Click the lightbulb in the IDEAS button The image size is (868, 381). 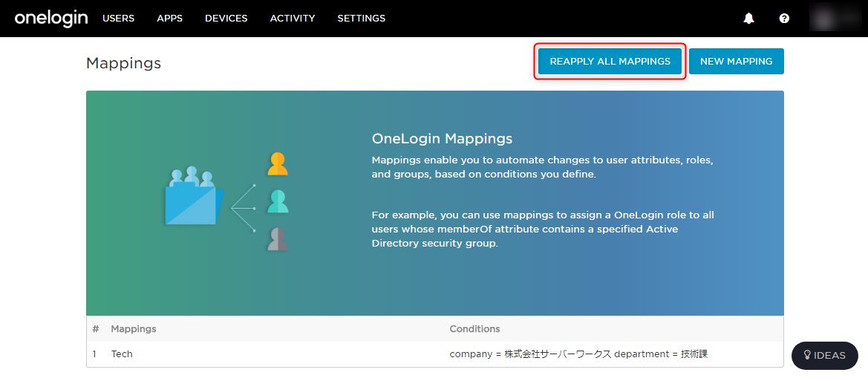coord(807,356)
